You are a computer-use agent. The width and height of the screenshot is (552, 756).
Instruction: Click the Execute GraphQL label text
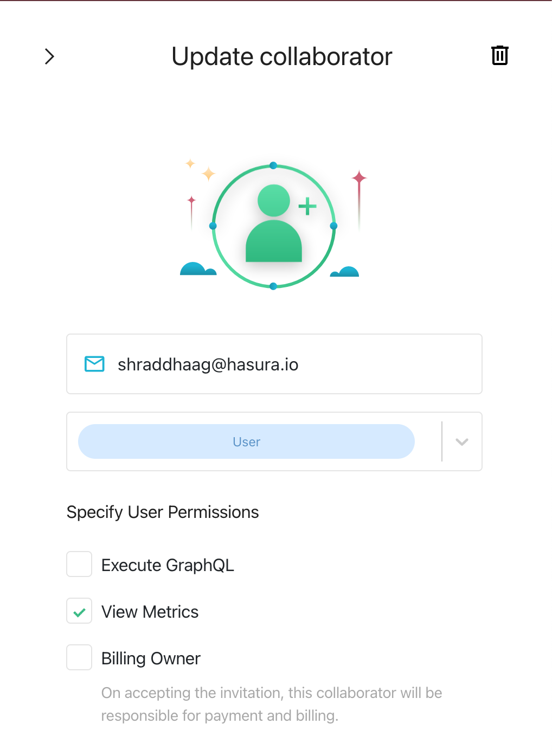tap(168, 565)
